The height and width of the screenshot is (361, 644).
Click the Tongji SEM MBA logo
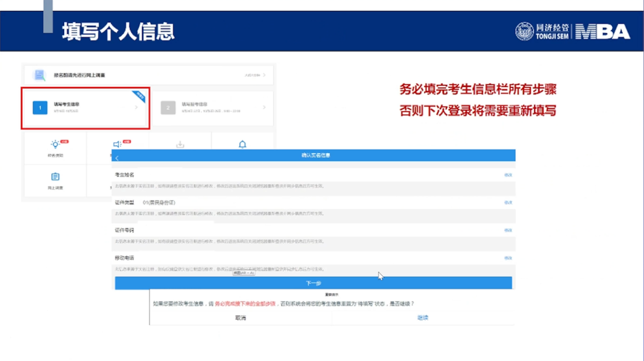[572, 31]
